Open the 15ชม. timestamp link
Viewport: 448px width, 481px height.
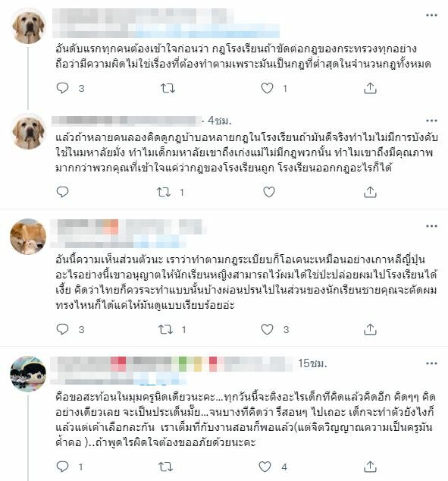click(312, 363)
